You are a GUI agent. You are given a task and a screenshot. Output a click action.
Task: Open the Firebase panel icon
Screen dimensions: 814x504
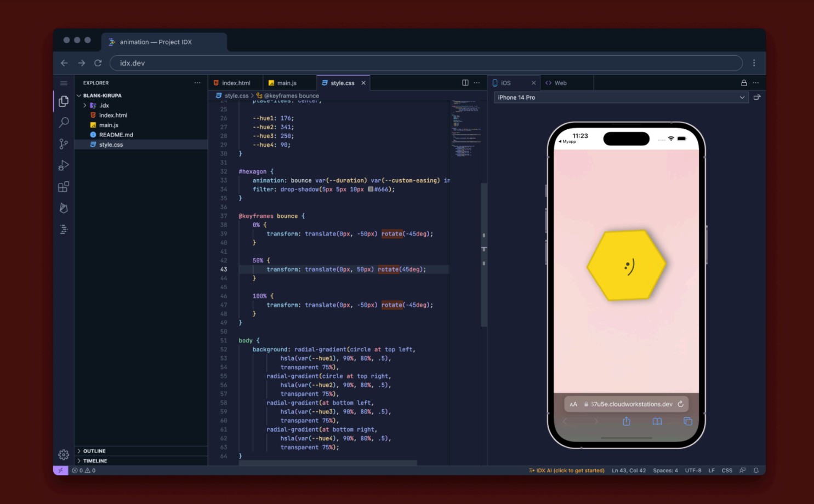[64, 208]
